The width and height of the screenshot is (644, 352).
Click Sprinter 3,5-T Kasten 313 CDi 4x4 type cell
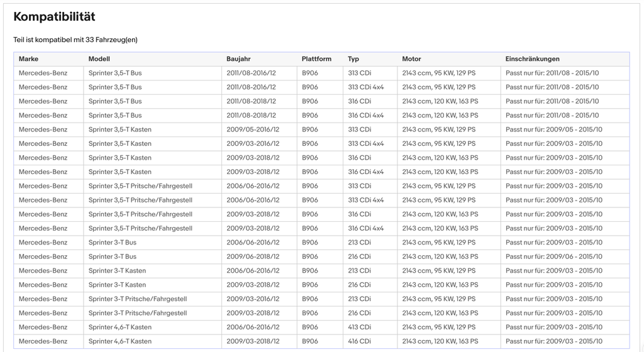coord(370,143)
